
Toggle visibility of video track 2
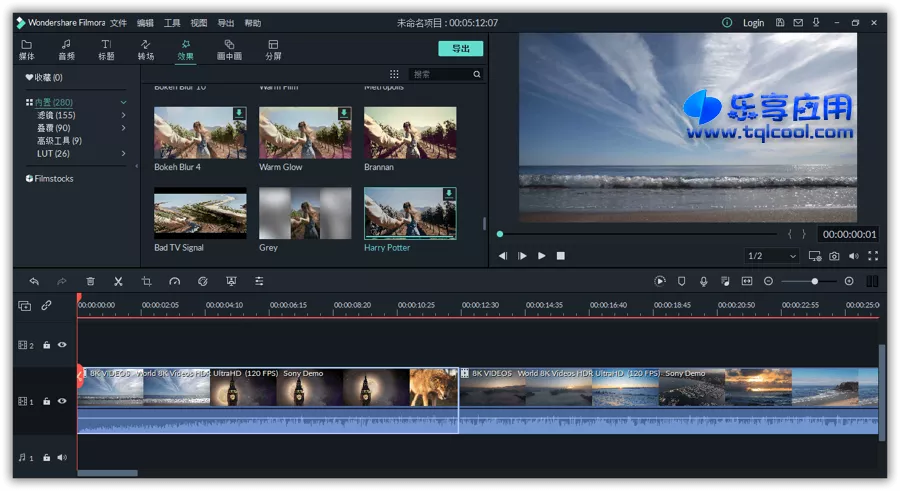(62, 345)
